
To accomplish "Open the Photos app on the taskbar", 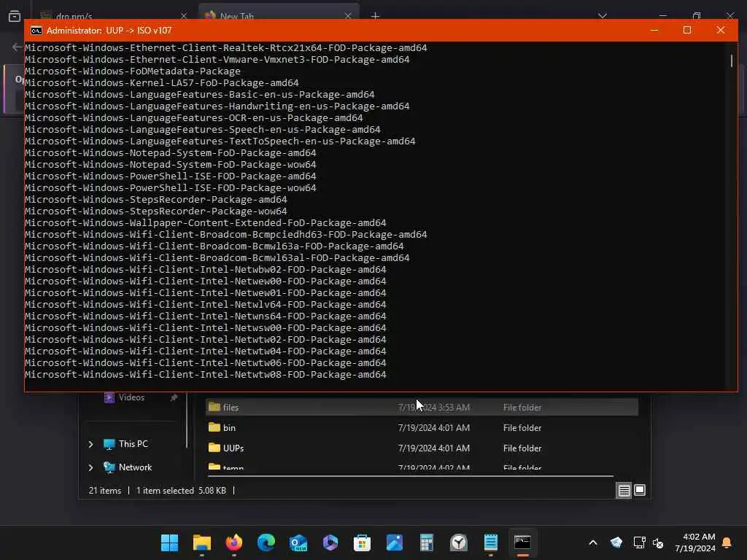I will [x=395, y=542].
